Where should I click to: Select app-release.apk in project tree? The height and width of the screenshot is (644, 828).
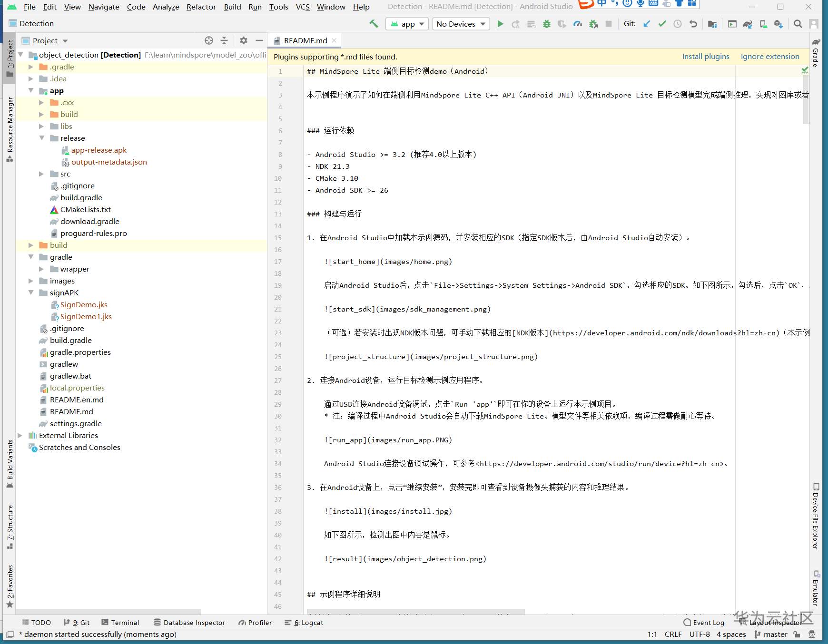99,150
